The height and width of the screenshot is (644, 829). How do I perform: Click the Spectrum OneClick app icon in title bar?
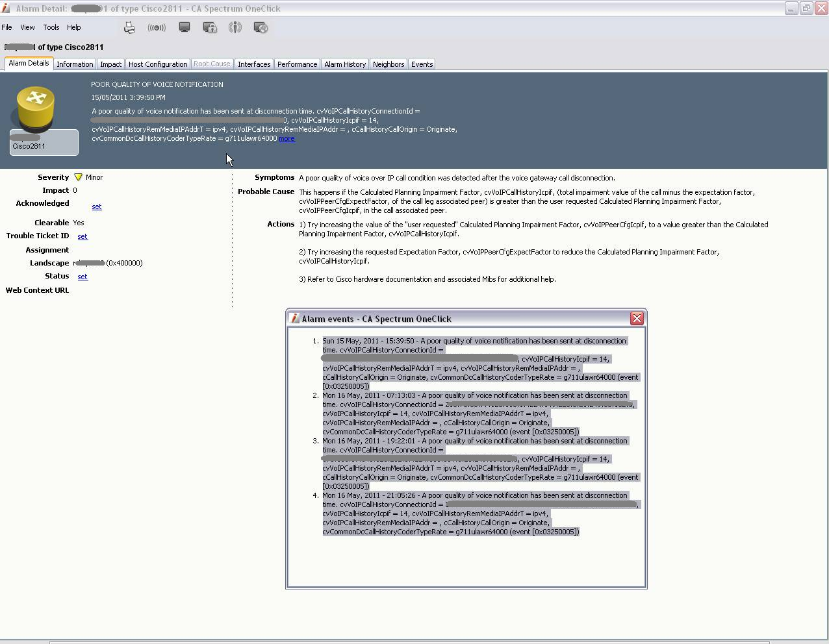pos(6,8)
